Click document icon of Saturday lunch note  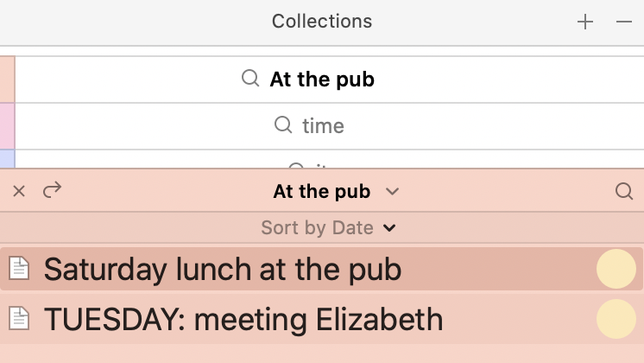(x=19, y=269)
